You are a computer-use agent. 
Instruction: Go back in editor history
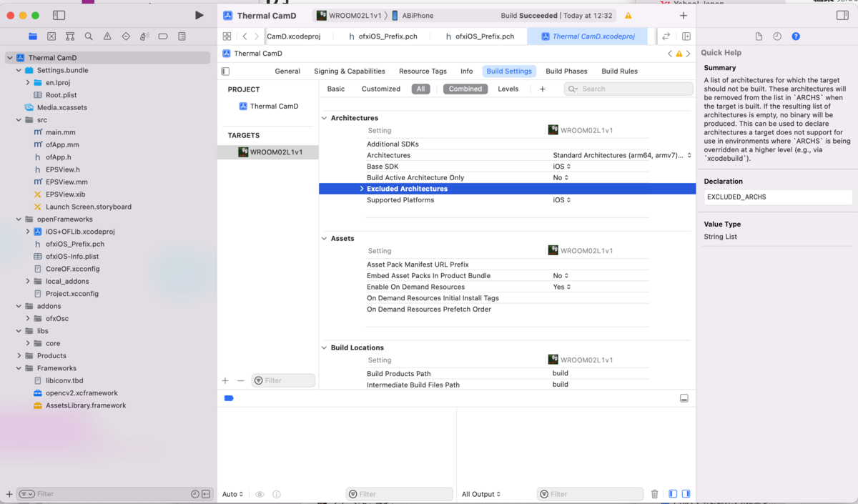(245, 36)
